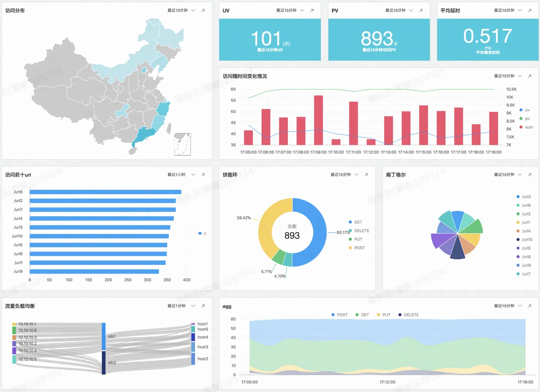Viewport: 540px width, 392px height.
Task: Toggle DELETE series in agg legend
Action: (408, 315)
